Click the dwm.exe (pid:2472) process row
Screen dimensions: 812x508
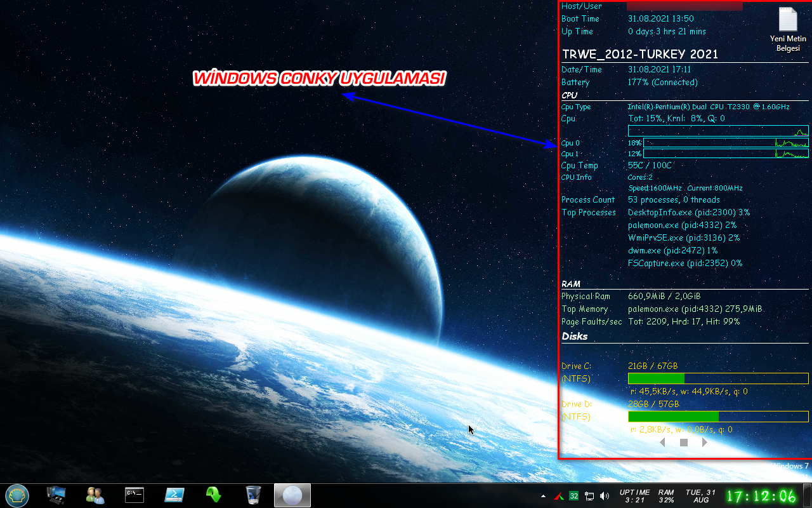[673, 251]
